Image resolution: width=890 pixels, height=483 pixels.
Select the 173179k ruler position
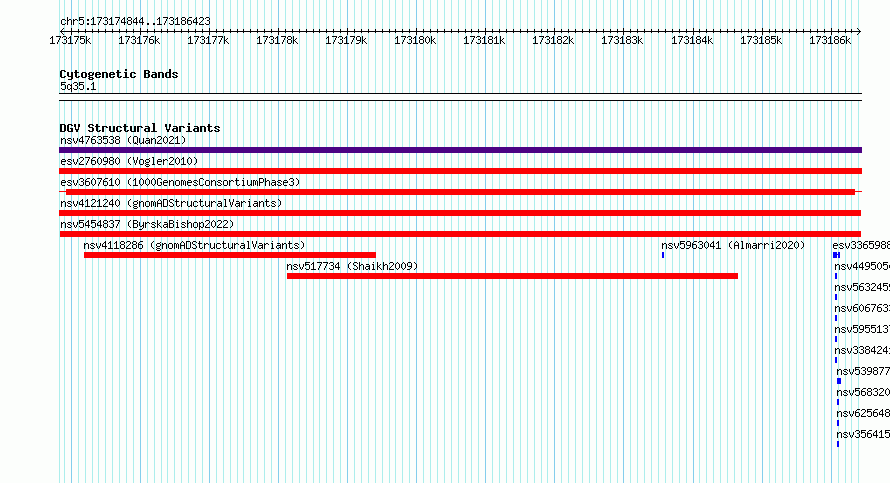(x=346, y=40)
